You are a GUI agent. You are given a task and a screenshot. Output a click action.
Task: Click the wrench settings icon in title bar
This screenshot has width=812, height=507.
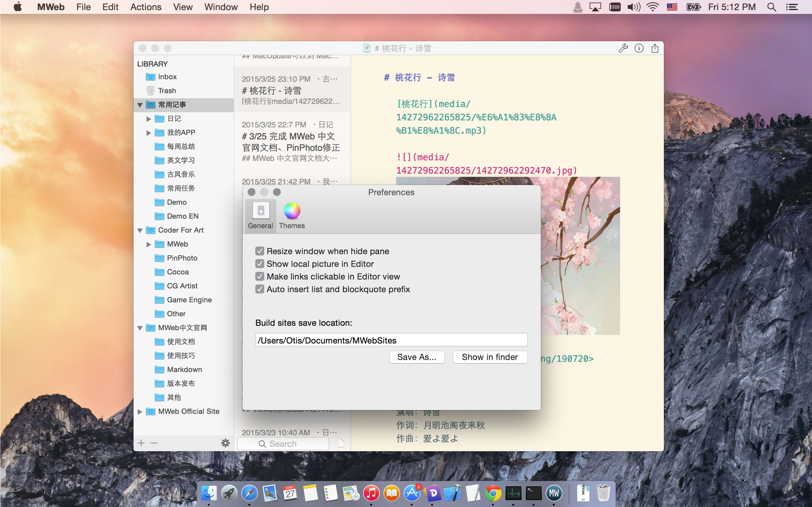pyautogui.click(x=623, y=48)
